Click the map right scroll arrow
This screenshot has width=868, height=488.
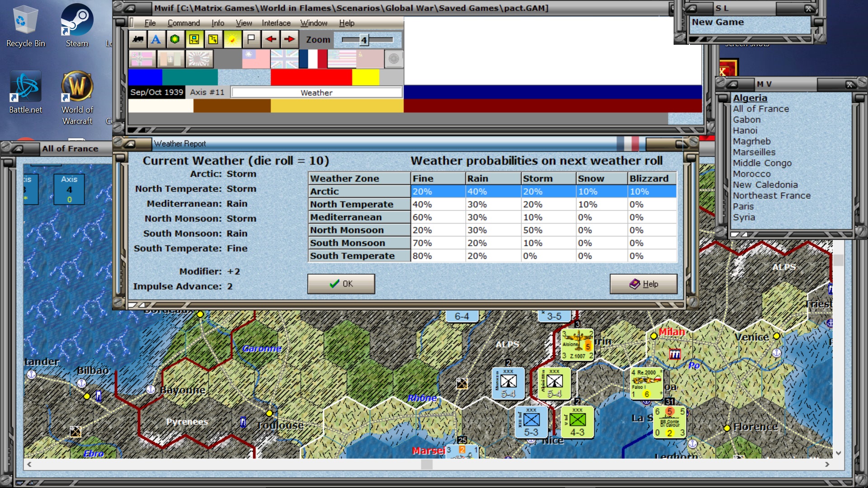[827, 464]
